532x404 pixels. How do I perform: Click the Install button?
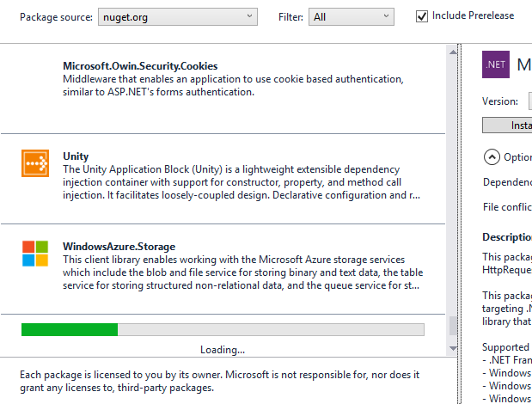coord(507,125)
